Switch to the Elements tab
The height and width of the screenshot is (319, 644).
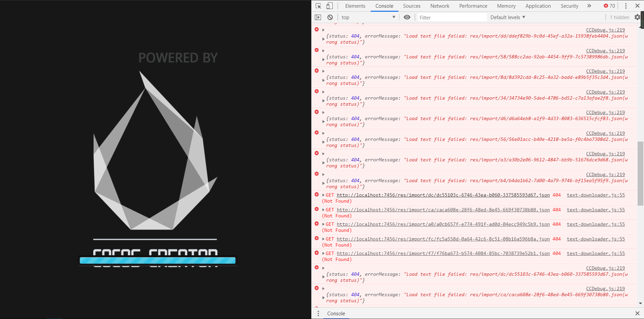tap(355, 6)
